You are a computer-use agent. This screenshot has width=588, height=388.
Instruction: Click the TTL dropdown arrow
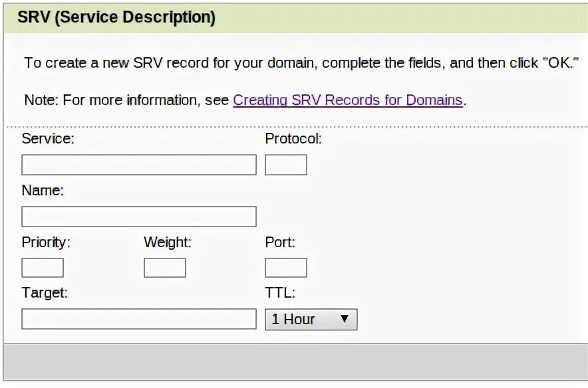tap(345, 319)
